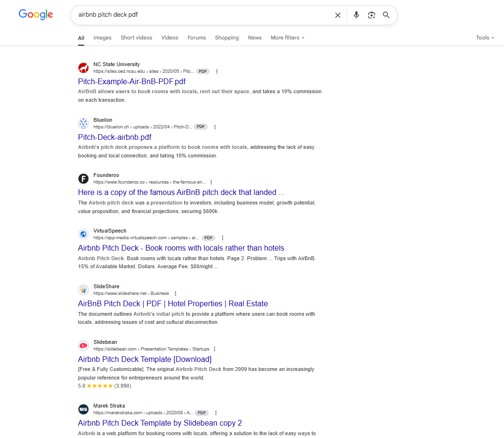Click the PDF badge on Bluelion result
504x438 pixels.
point(201,127)
